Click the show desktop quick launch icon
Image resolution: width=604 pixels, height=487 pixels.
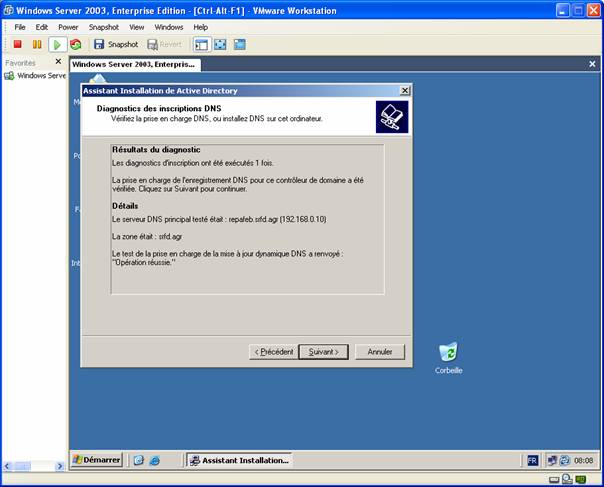pyautogui.click(x=139, y=460)
